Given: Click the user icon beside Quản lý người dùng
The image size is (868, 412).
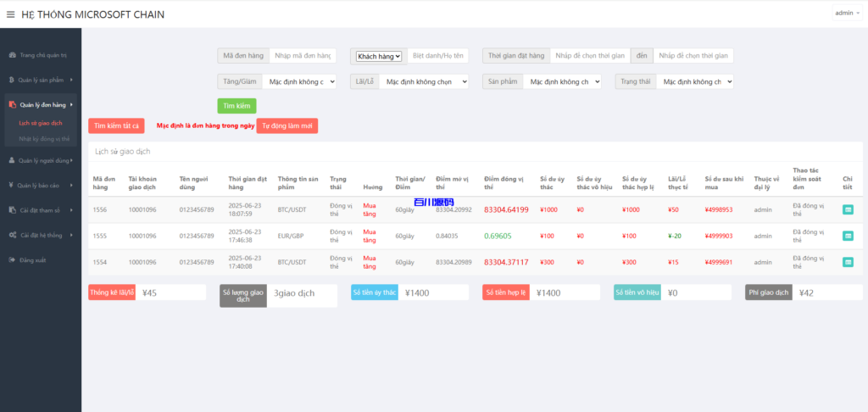Looking at the screenshot, I should point(12,160).
